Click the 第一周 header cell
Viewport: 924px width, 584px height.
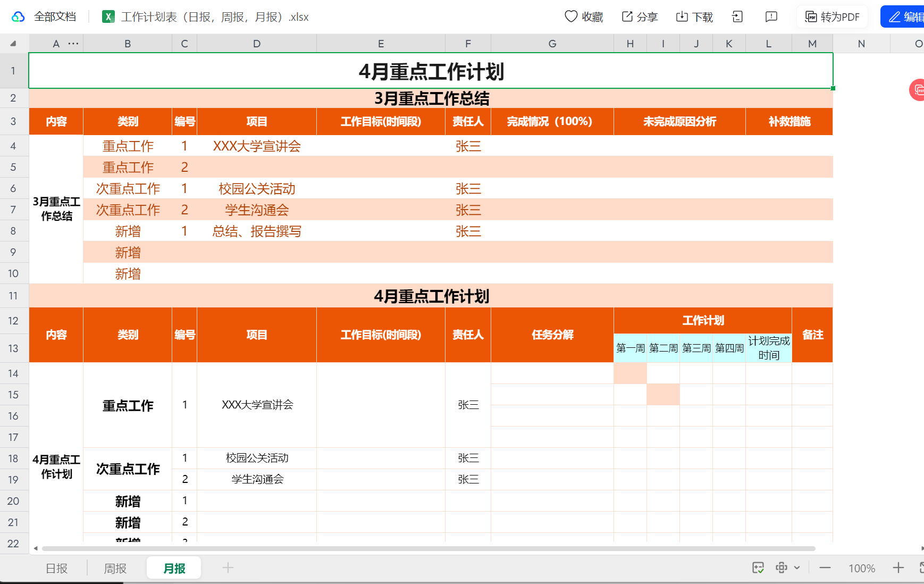pyautogui.click(x=630, y=348)
